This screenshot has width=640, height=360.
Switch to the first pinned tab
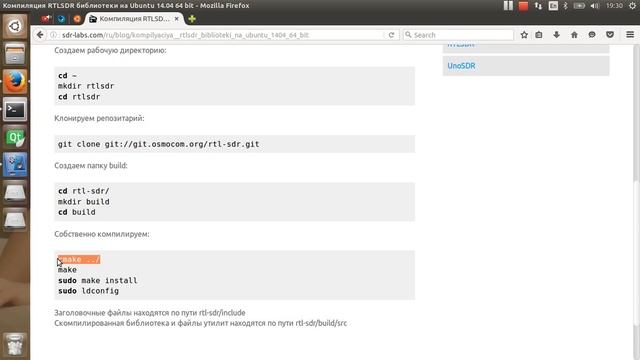[46, 19]
